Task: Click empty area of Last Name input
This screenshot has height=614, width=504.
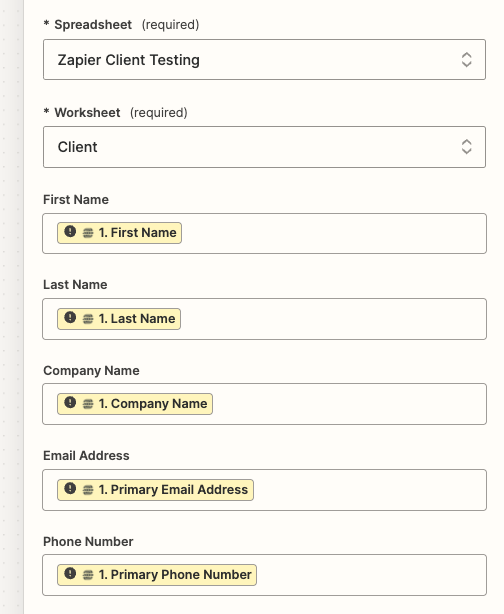Action: click(x=333, y=319)
